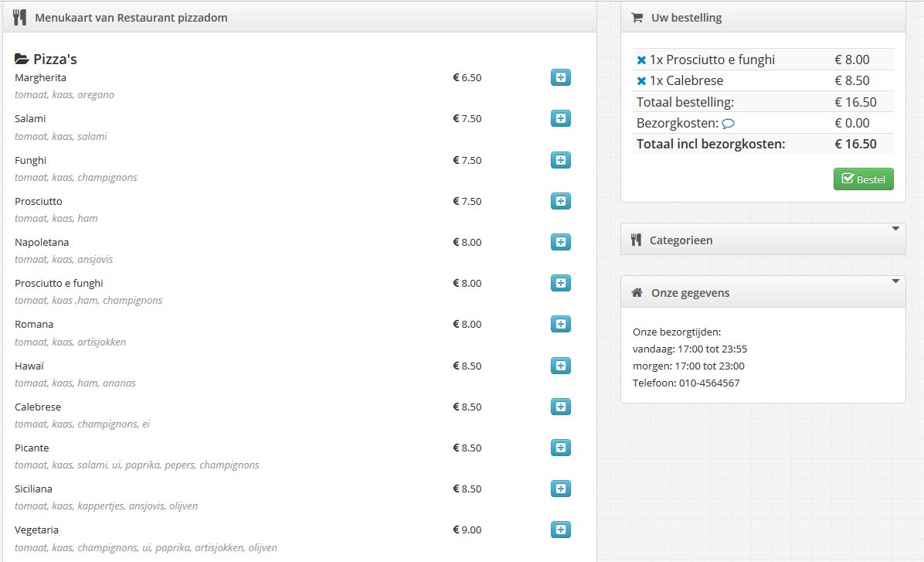The image size is (924, 562).
Task: Add Hawaï pizza to the order
Action: click(560, 366)
